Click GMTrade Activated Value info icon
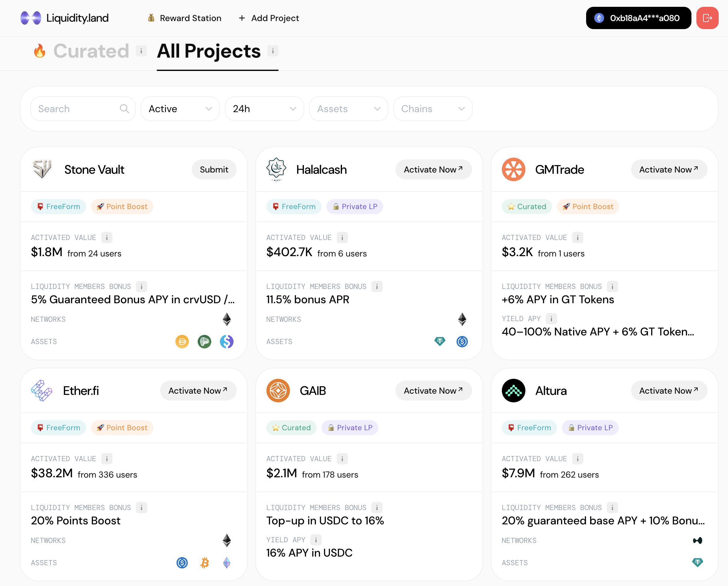This screenshot has height=586, width=728. pos(577,238)
